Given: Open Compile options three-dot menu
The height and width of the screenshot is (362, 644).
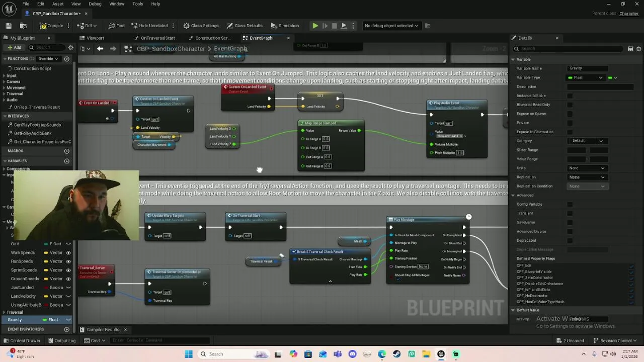Looking at the screenshot, I should click(69, 26).
